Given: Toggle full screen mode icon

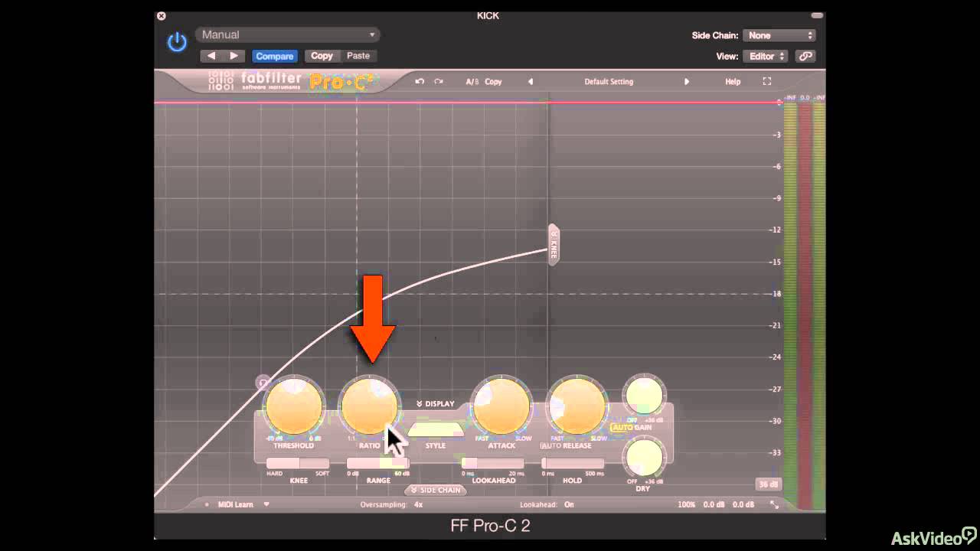Looking at the screenshot, I should [x=766, y=81].
